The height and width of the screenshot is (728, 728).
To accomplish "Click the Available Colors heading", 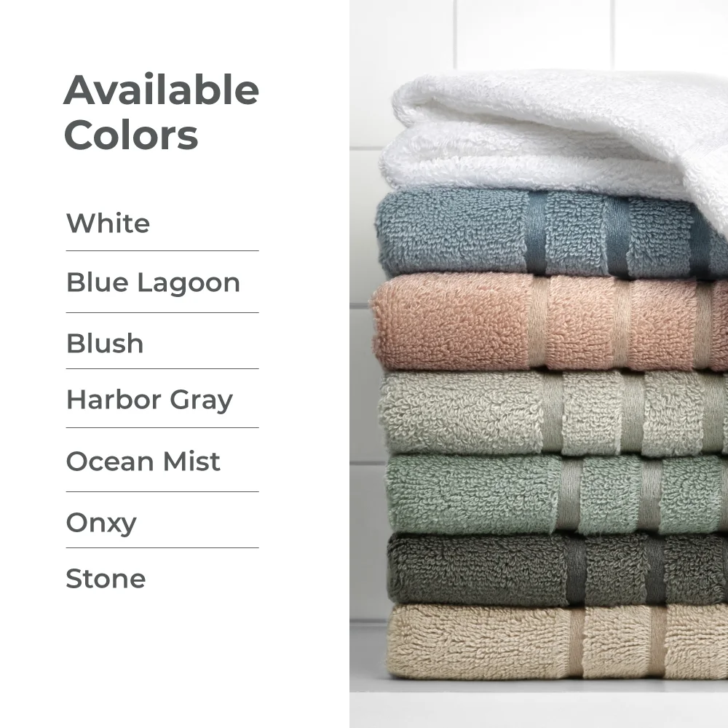I will point(161,112).
